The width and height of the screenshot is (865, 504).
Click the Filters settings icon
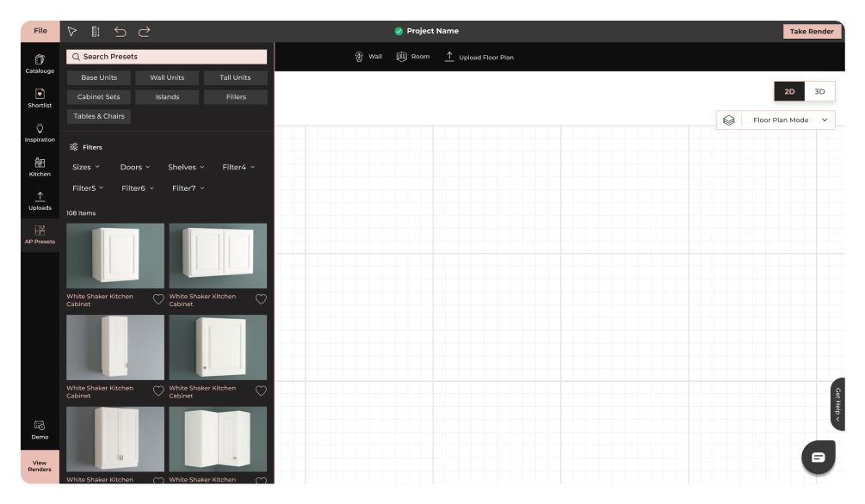point(74,147)
